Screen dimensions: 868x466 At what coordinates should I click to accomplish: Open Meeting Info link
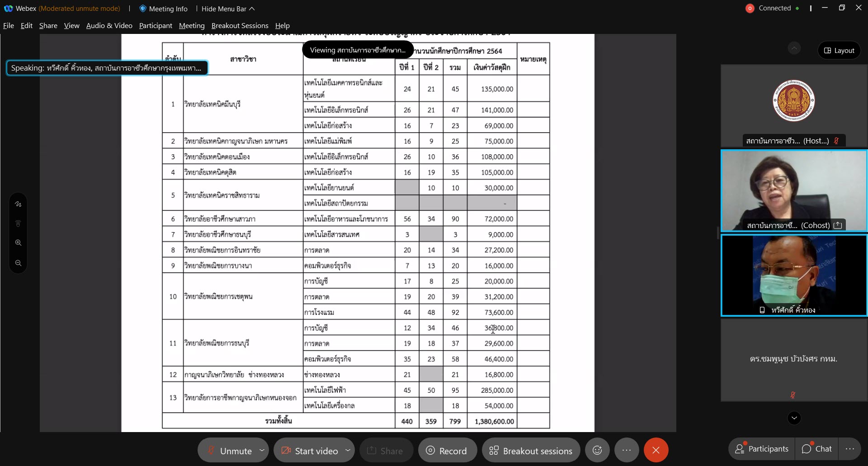168,9
